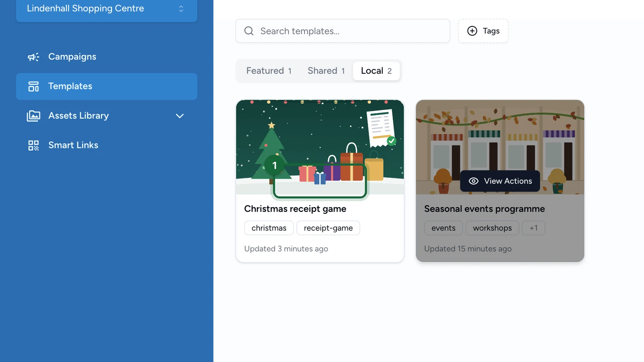Open the Christmas receipt game thumbnail

pos(320,147)
